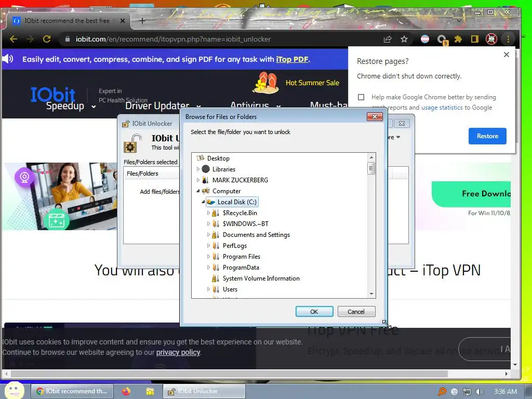This screenshot has width=532, height=399.
Task: Reload the IObit page
Action: pyautogui.click(x=47, y=39)
